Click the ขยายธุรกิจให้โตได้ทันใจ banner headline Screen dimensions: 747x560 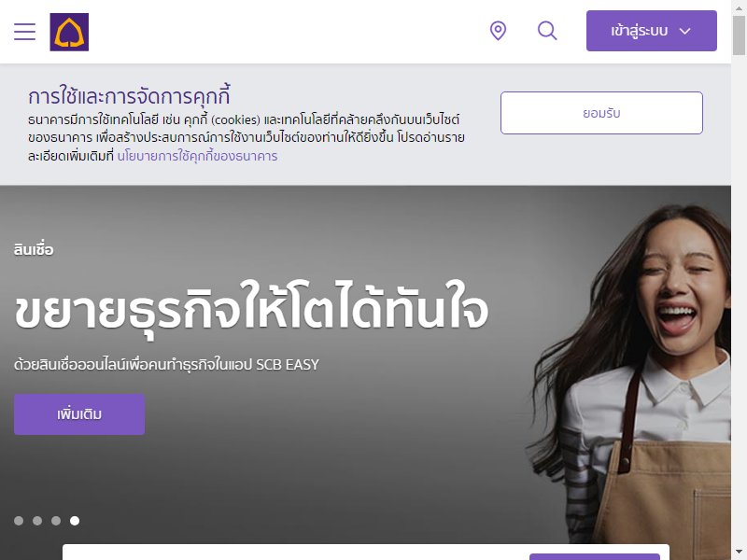pos(251,310)
